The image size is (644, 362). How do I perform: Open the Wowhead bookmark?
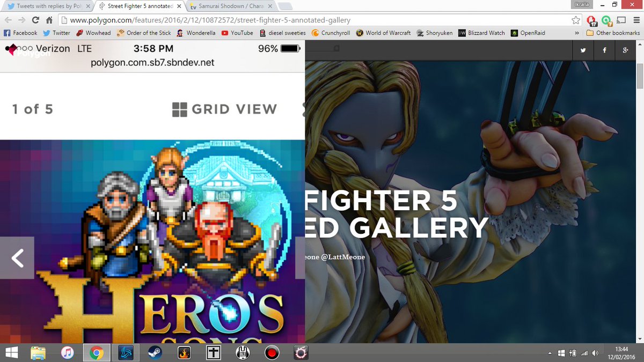[93, 33]
